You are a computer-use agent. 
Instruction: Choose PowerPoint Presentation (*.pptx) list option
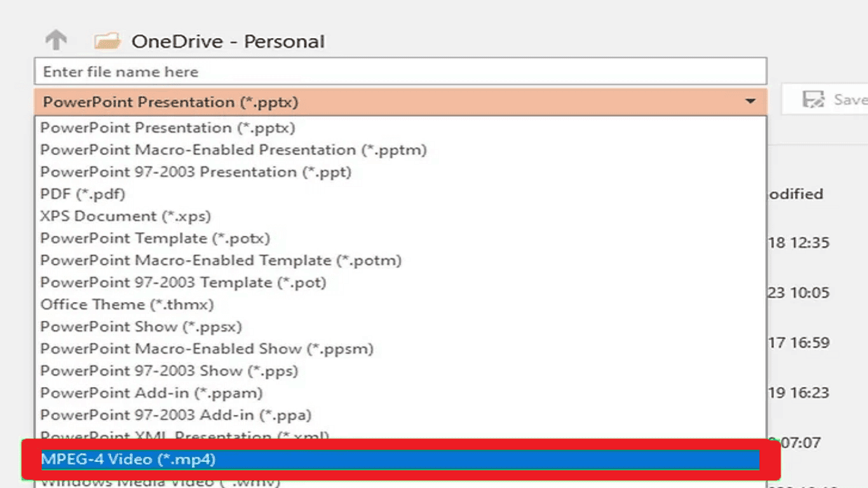(x=400, y=128)
